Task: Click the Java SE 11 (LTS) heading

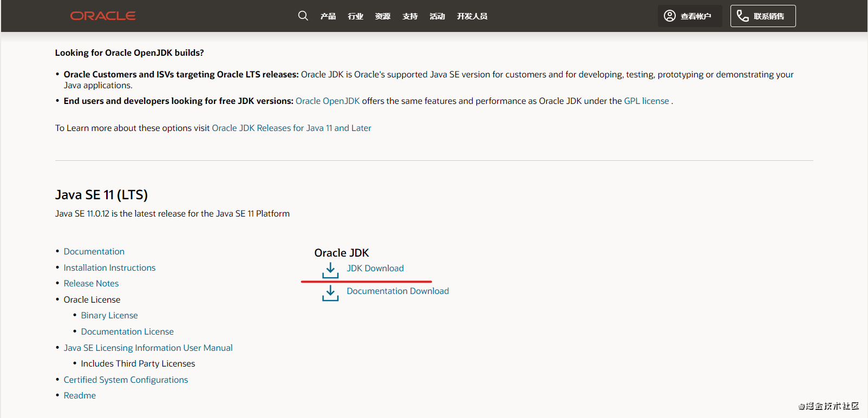Action: pos(101,195)
